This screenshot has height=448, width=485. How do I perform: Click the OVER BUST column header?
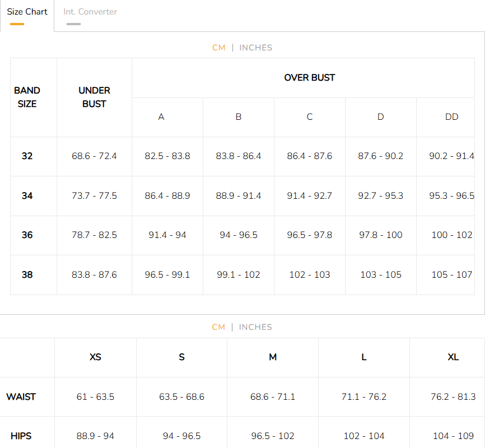click(309, 78)
